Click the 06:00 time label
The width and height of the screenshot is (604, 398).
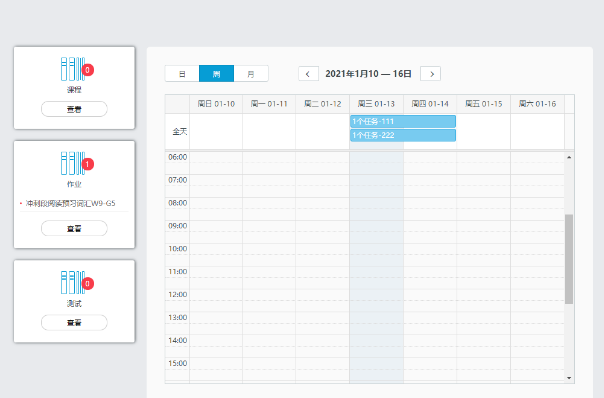[178, 157]
